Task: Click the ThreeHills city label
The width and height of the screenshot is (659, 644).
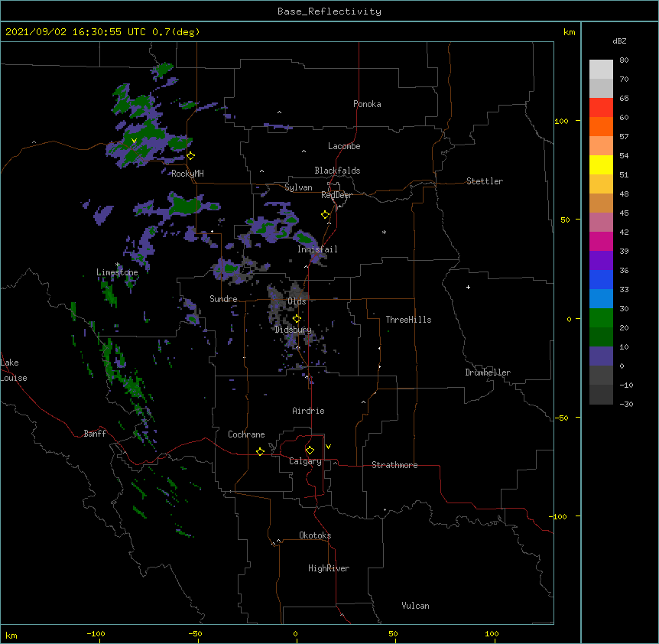Action: 408,320
